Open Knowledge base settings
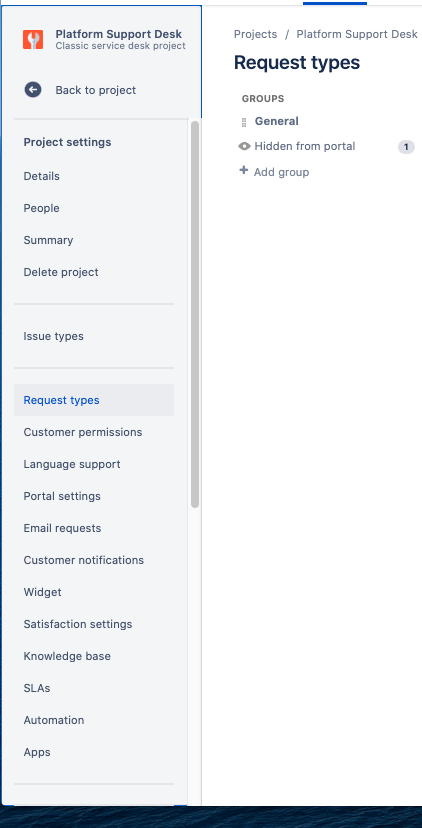This screenshot has height=828, width=422. [x=67, y=656]
